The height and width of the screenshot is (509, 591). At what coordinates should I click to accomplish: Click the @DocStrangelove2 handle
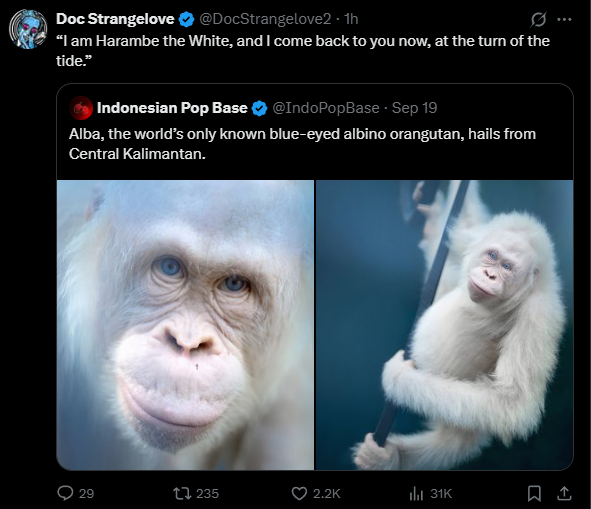265,19
